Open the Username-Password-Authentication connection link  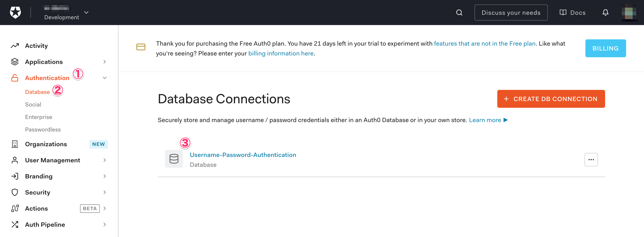[243, 155]
